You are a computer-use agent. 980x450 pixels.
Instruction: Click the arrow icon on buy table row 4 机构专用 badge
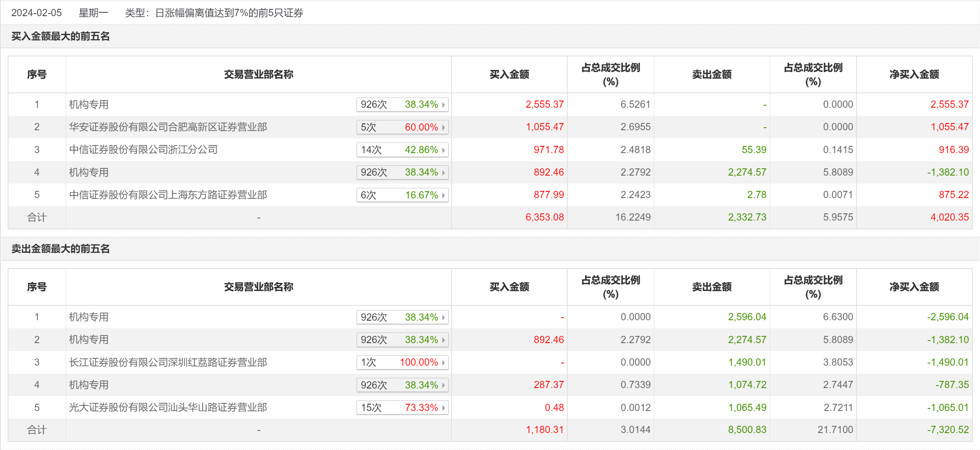(444, 173)
